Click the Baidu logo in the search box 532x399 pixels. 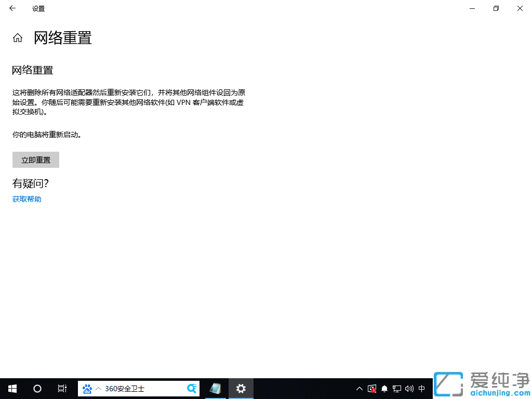point(86,388)
